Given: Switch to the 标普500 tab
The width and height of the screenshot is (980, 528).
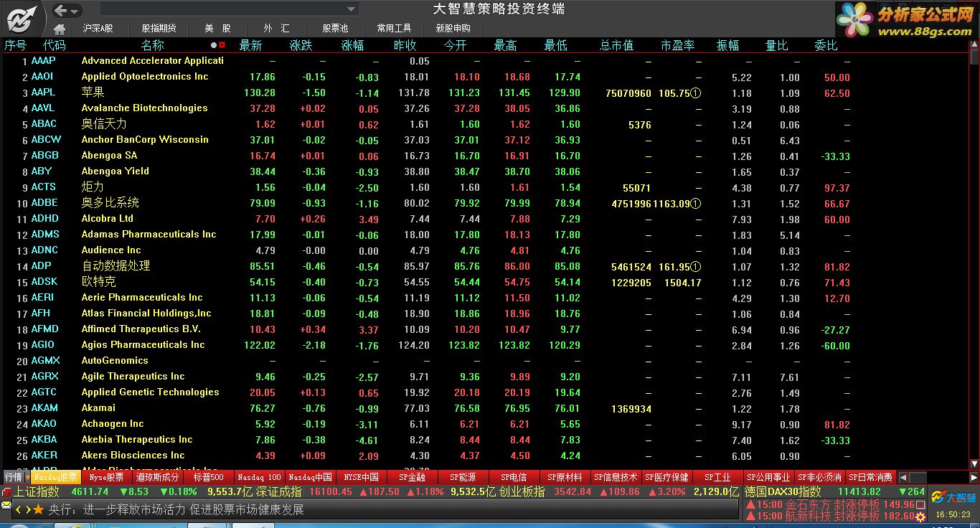Looking at the screenshot, I should (209, 477).
